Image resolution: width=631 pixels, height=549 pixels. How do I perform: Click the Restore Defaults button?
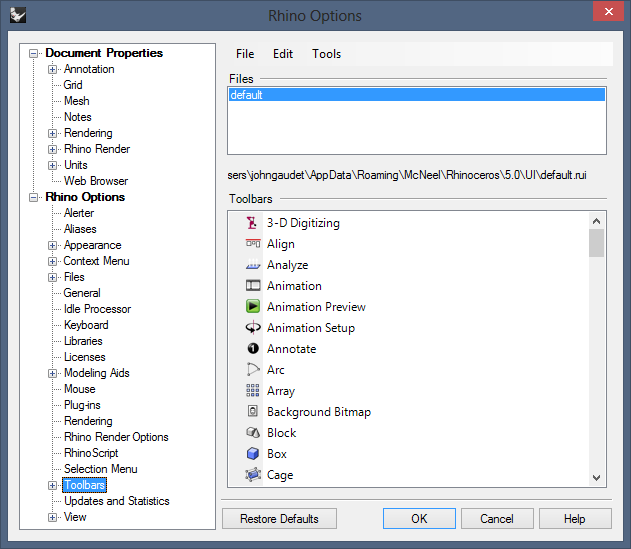point(279,519)
